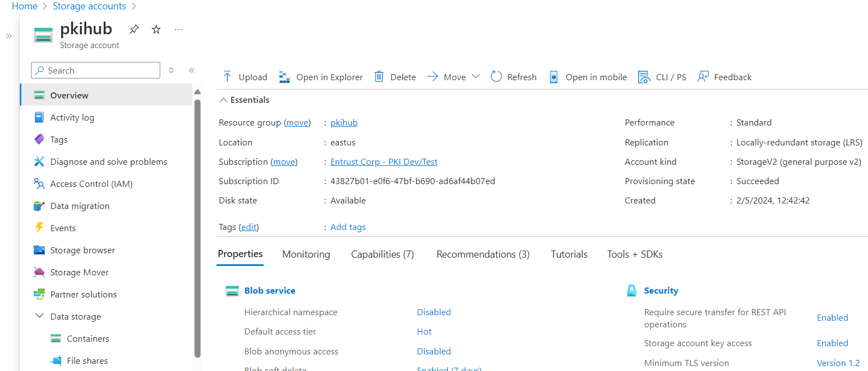
Task: Collapse the Data storage tree group
Action: tap(39, 316)
